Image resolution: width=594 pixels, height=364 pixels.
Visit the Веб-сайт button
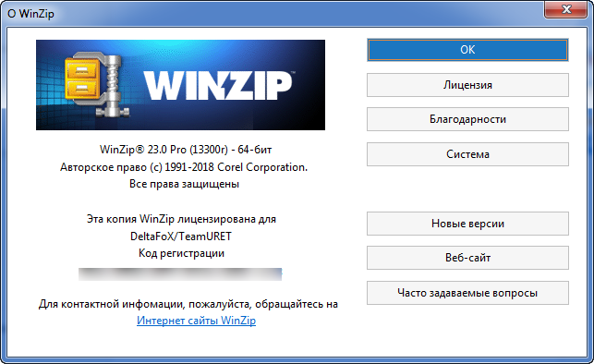tap(467, 258)
